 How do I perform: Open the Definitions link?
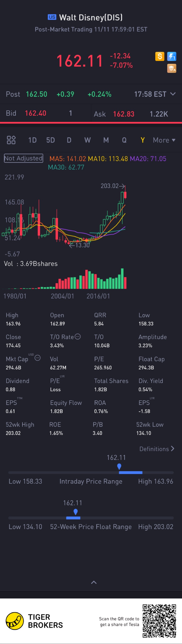click(157, 449)
